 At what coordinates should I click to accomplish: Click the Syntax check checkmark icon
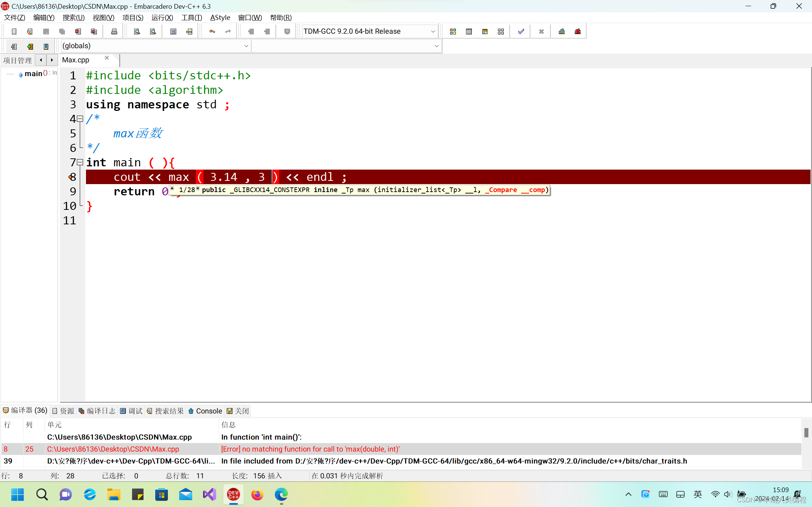click(521, 32)
